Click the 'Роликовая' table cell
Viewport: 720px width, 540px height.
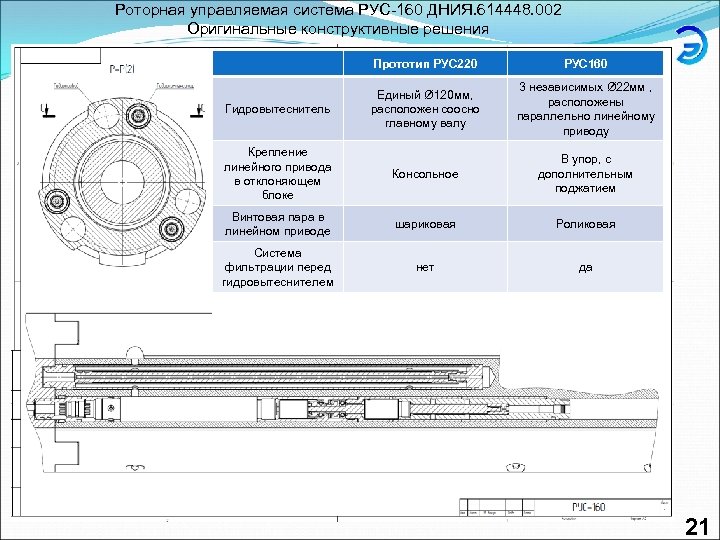point(585,224)
